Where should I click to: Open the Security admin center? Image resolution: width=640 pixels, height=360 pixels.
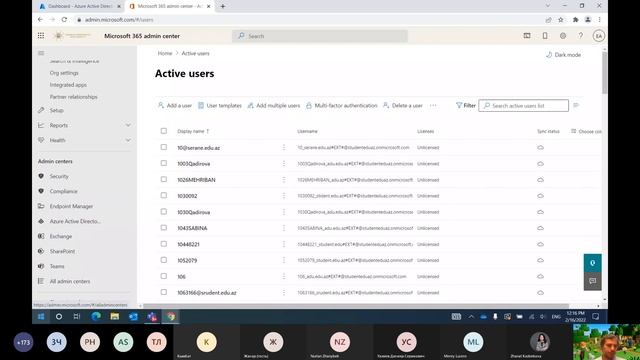59,176
